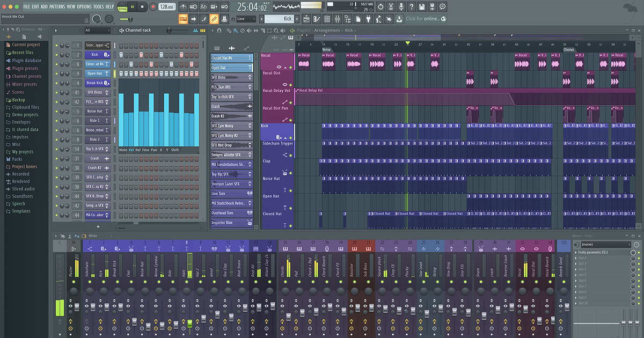Select the automation clips tab icon in picker
The width and height of the screenshot is (644, 338).
(x=246, y=48)
